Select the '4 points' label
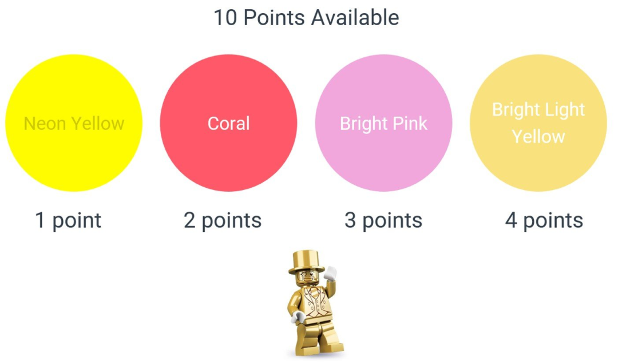Image resolution: width=618 pixels, height=364 pixels. pyautogui.click(x=544, y=220)
